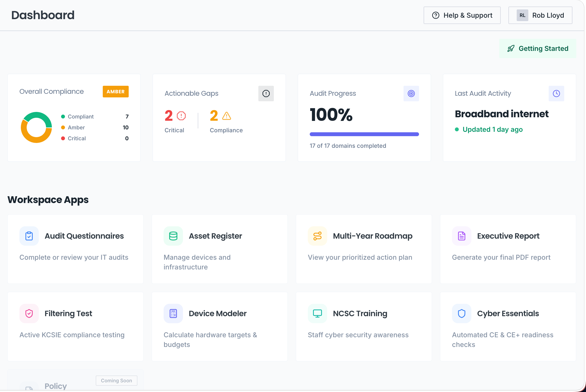Image resolution: width=586 pixels, height=392 pixels.
Task: Click the red critical octagon warning icon
Action: [181, 116]
